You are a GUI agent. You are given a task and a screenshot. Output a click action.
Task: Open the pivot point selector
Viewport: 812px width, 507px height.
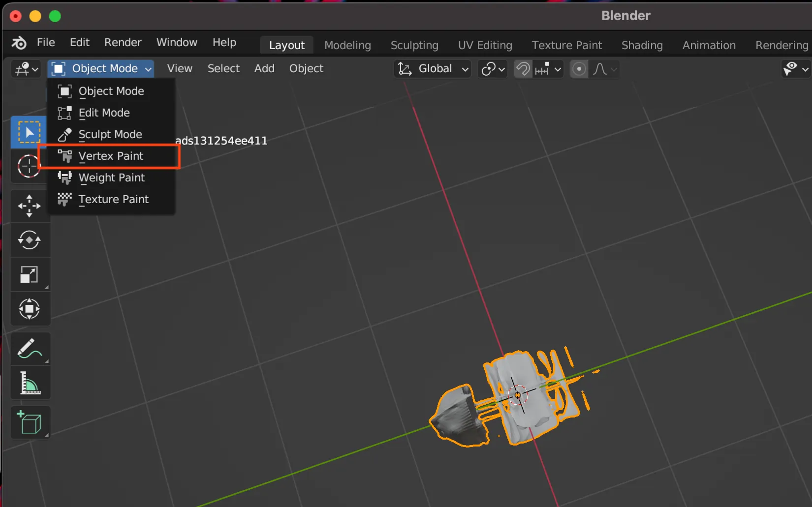(x=493, y=69)
